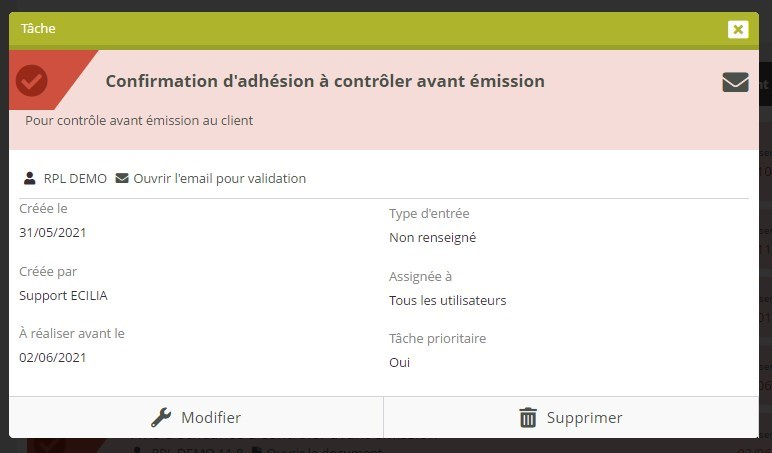This screenshot has width=772, height=453.
Task: Click the "Support ECILIA" creator value
Action: point(63,295)
